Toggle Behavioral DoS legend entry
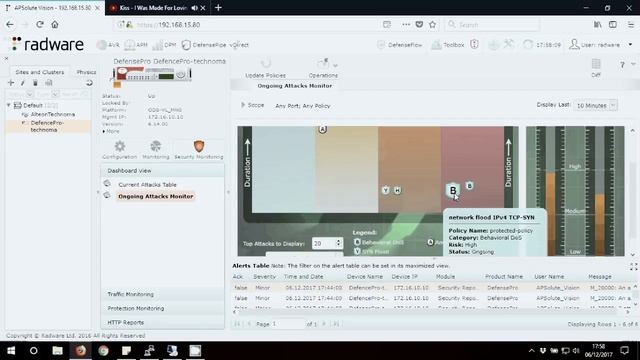The width and height of the screenshot is (640, 360). [378, 242]
